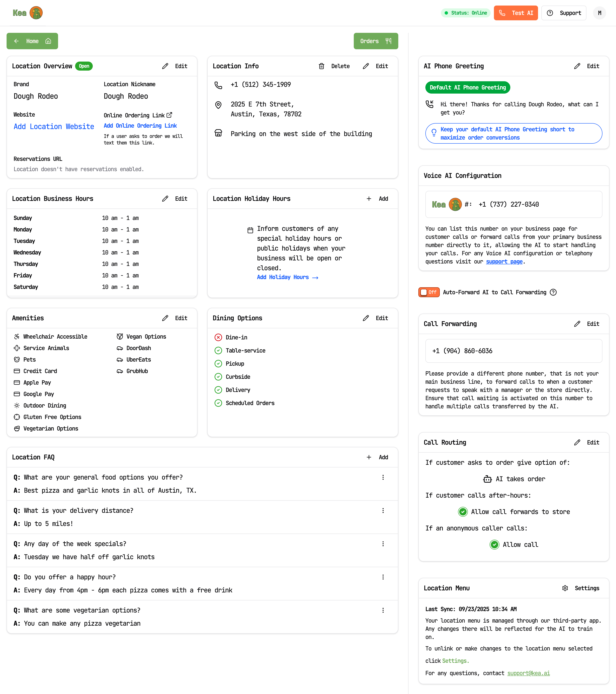616x694 pixels.
Task: Edit the Location Overview section
Action: [x=175, y=66]
